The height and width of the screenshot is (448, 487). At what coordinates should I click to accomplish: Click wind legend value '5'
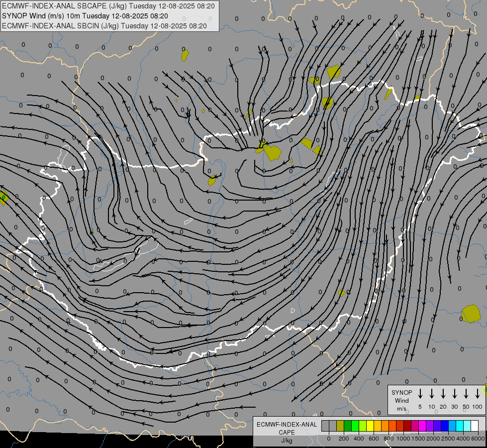[420, 407]
